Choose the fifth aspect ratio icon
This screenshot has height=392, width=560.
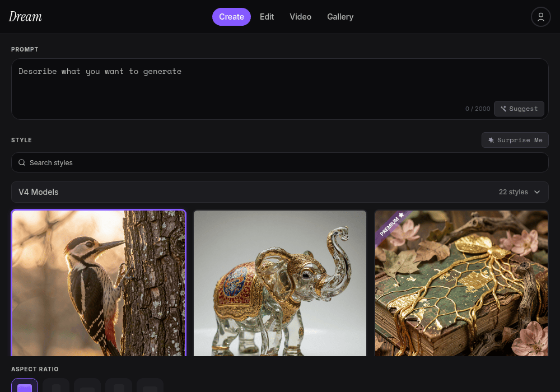(x=150, y=385)
